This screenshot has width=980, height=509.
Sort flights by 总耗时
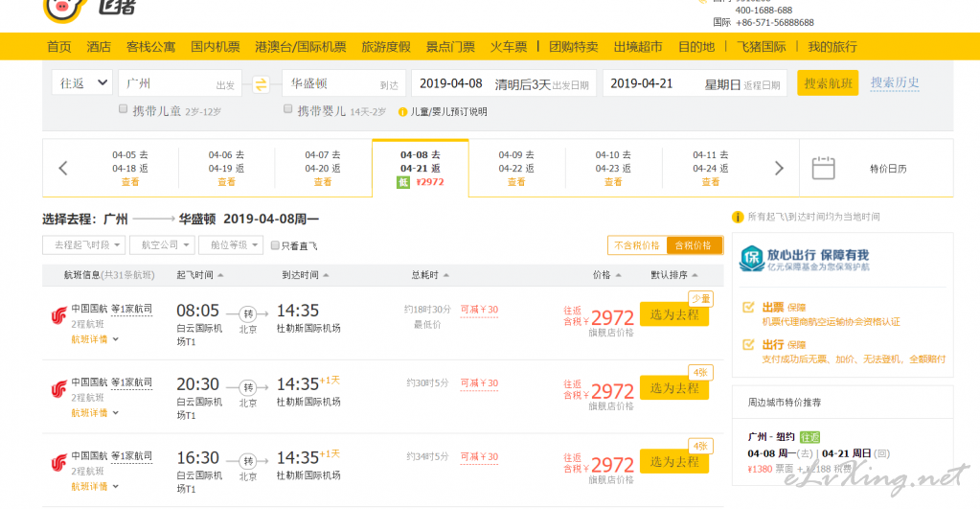pyautogui.click(x=429, y=275)
